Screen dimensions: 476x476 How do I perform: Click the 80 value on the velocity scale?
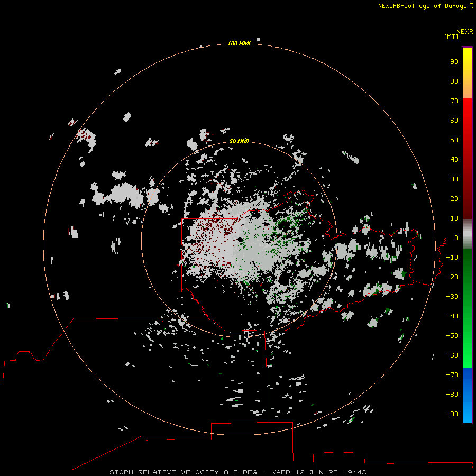point(454,81)
